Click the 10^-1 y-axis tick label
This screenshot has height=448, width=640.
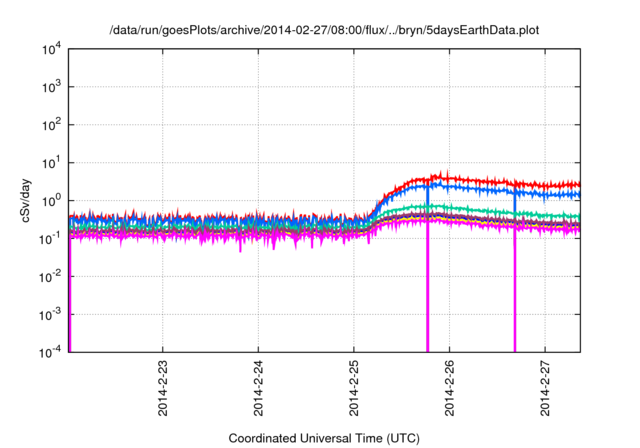coord(50,239)
